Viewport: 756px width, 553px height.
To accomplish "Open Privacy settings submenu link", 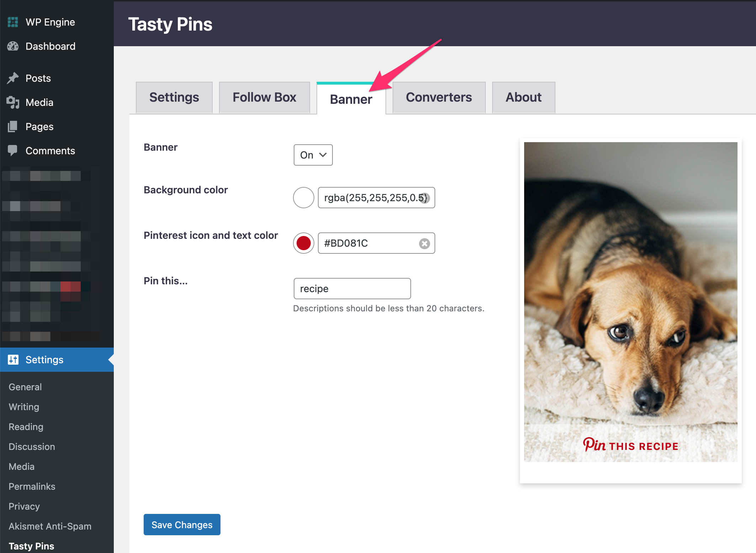I will (24, 506).
